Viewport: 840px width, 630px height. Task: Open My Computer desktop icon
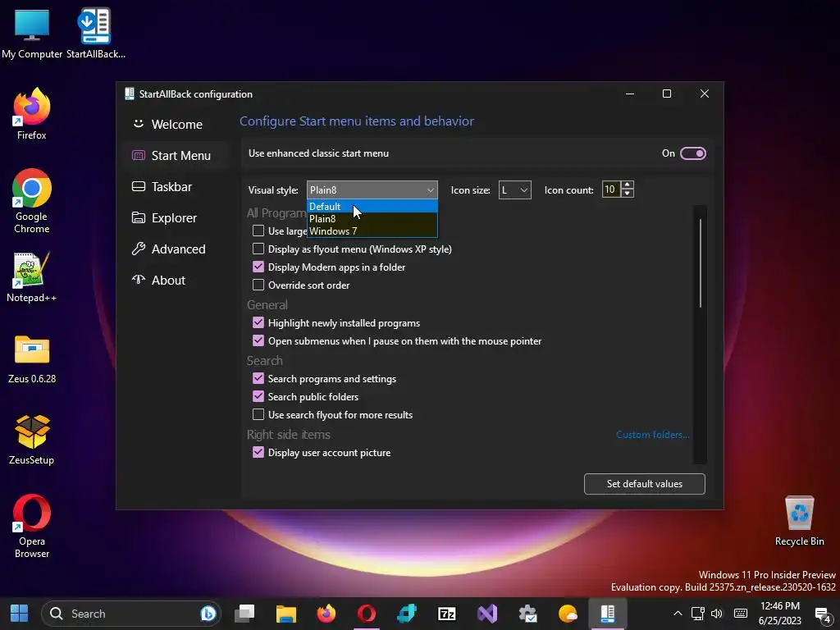(x=32, y=32)
